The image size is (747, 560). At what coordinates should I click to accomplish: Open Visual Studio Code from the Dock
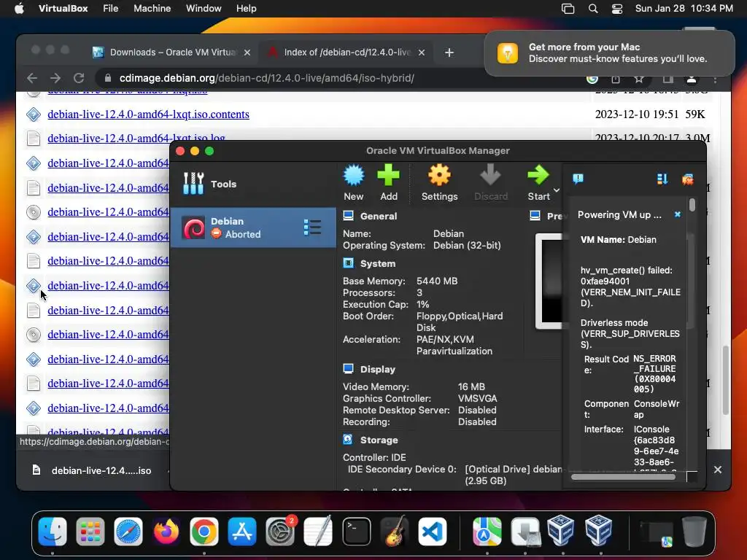[432, 532]
